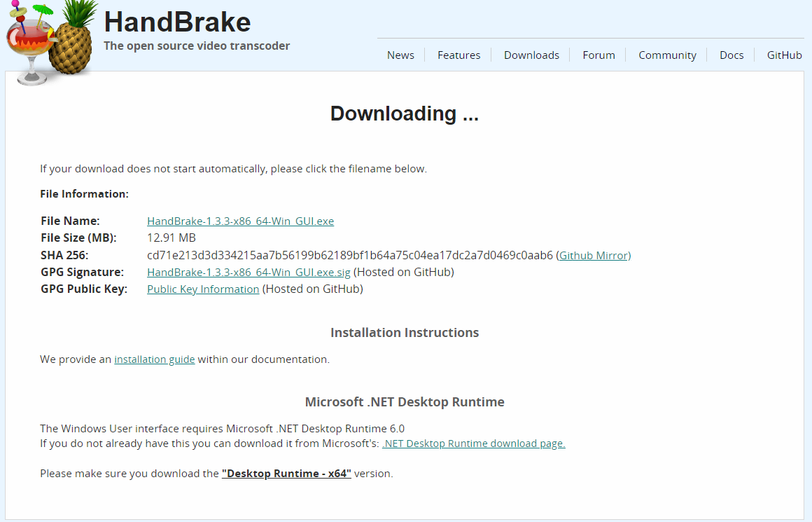This screenshot has height=522, width=812.
Task: Browse the HandBrake Docs
Action: click(731, 55)
